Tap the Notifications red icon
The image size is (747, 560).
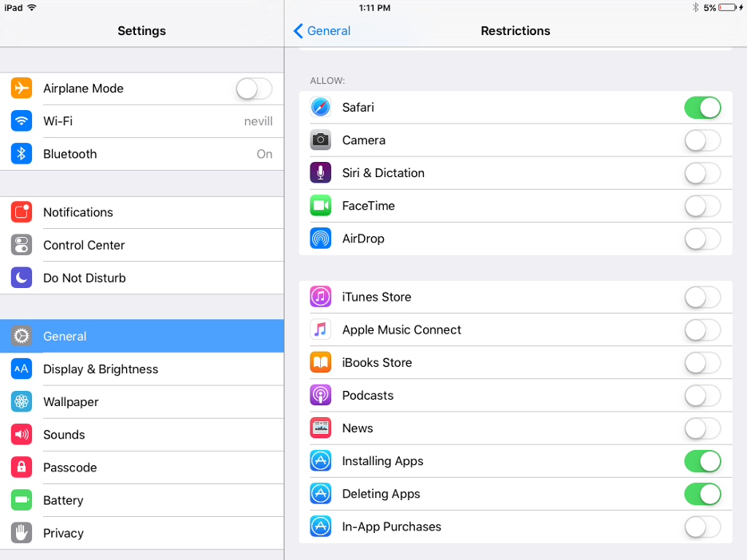pos(22,212)
